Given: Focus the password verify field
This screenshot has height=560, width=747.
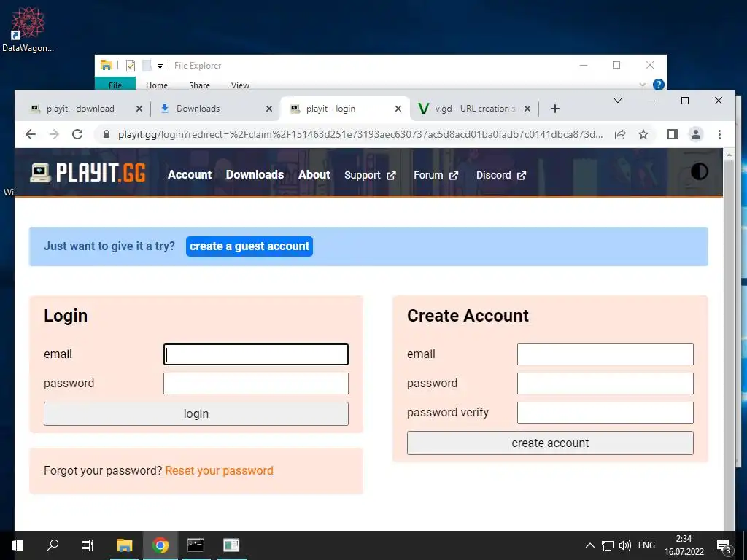Looking at the screenshot, I should [x=605, y=413].
